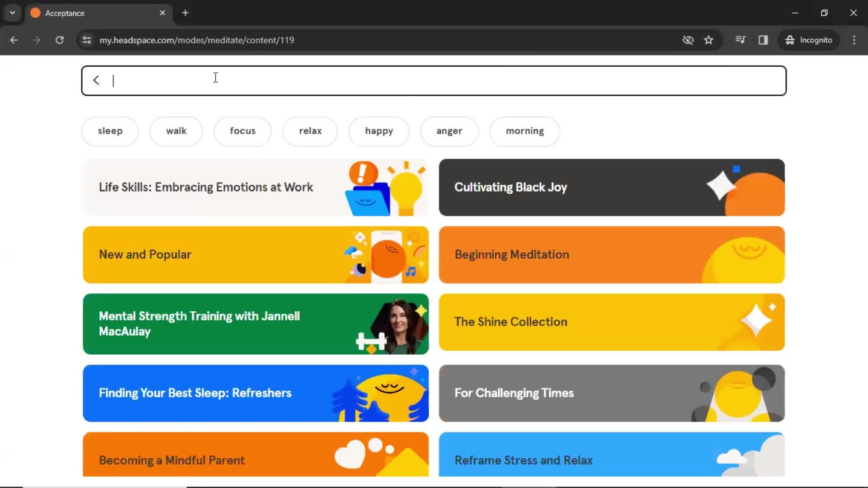Click the Headspace orange logo icon
Viewport: 868px width, 488px height.
coord(36,13)
